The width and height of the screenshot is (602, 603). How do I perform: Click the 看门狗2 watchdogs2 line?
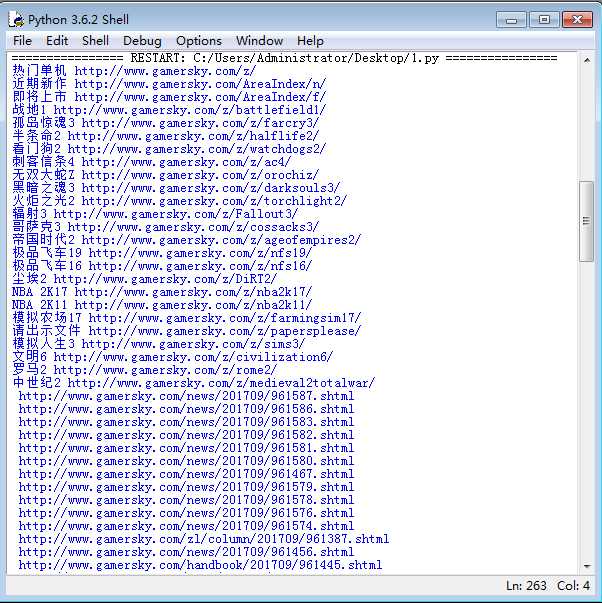(169, 149)
